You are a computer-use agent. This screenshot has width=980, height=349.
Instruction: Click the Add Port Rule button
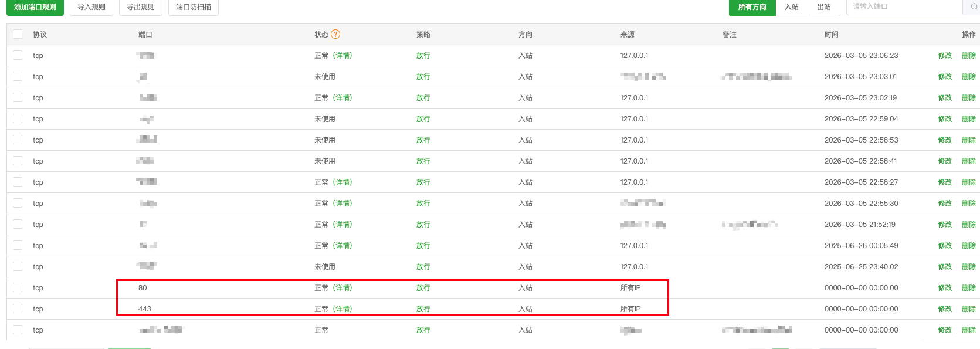point(35,7)
